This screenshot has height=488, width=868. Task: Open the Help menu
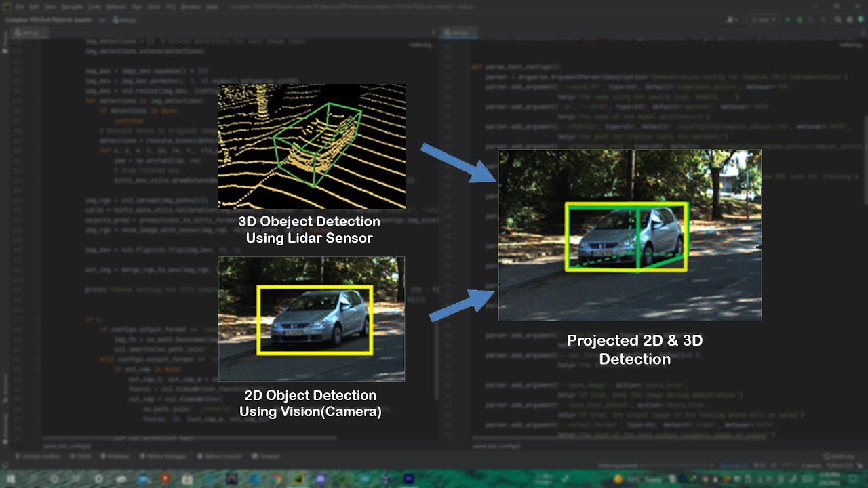pyautogui.click(x=212, y=7)
